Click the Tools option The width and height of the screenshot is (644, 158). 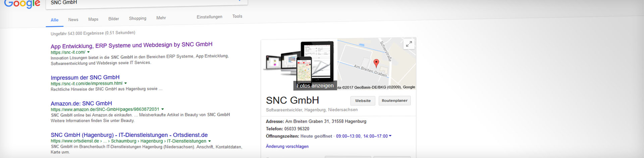tap(237, 16)
